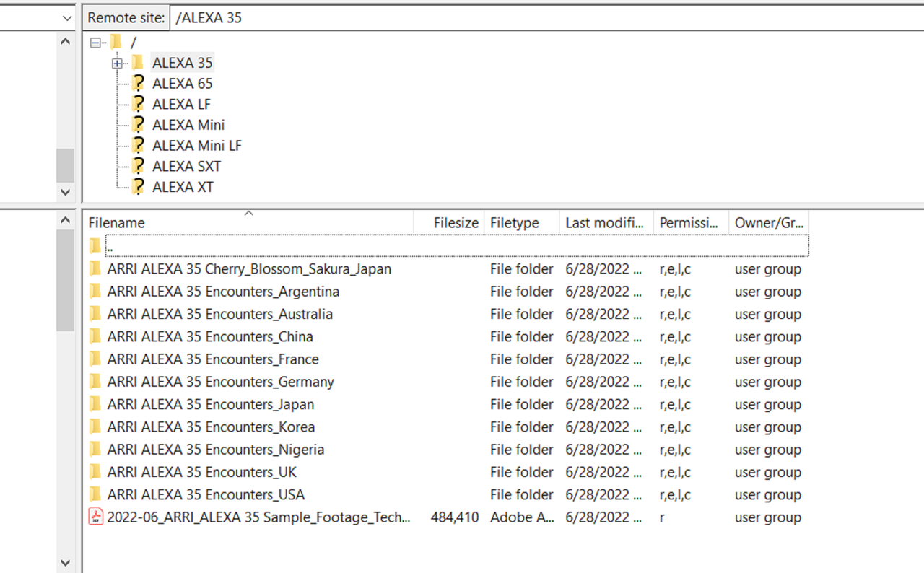Click the ALEXA Mini LF question-mark icon
Image resolution: width=924 pixels, height=573 pixels.
coord(139,145)
